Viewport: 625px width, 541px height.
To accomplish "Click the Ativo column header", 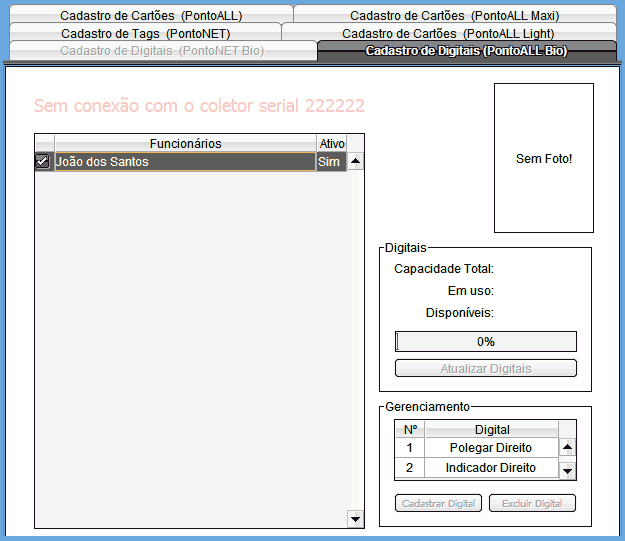I will pos(331,144).
